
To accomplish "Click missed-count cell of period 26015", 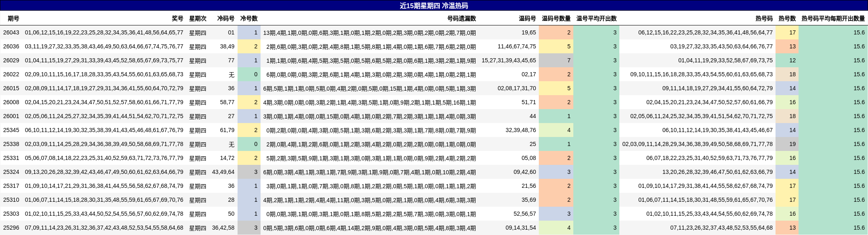I will pyautogui.click(x=369, y=88).
